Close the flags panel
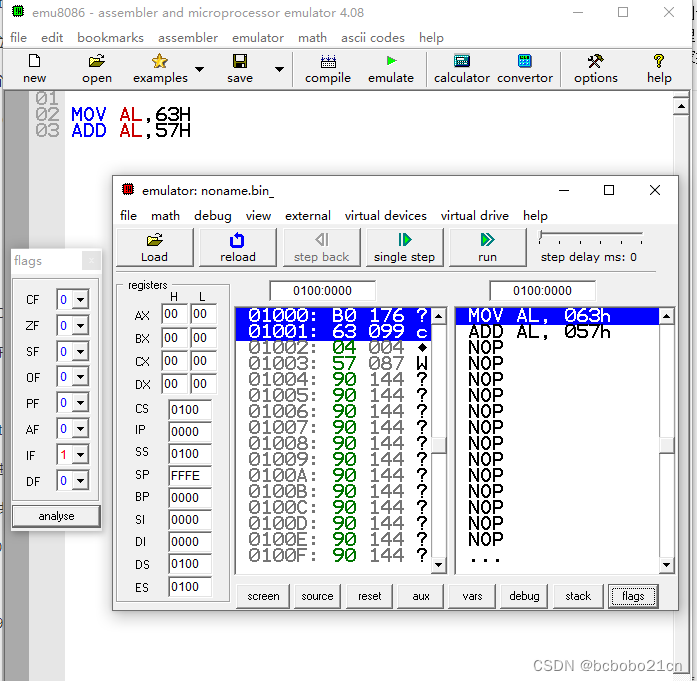This screenshot has width=697, height=681. 92,260
